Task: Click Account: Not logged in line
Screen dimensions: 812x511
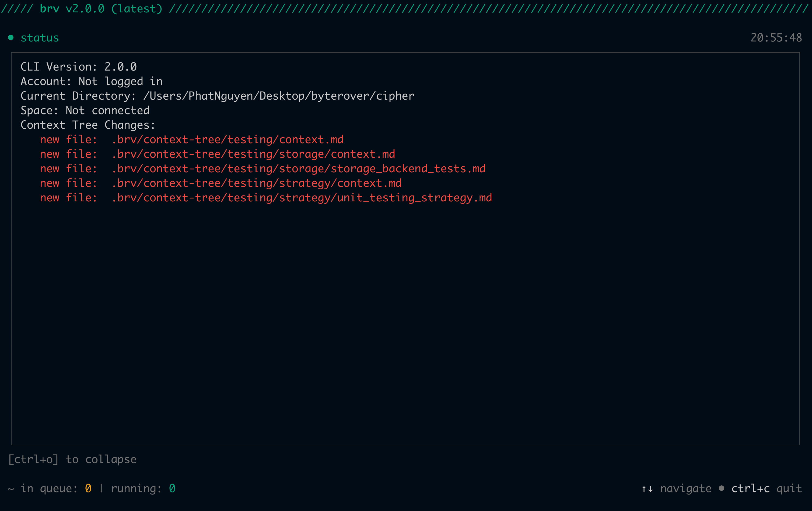Action: 91,81
